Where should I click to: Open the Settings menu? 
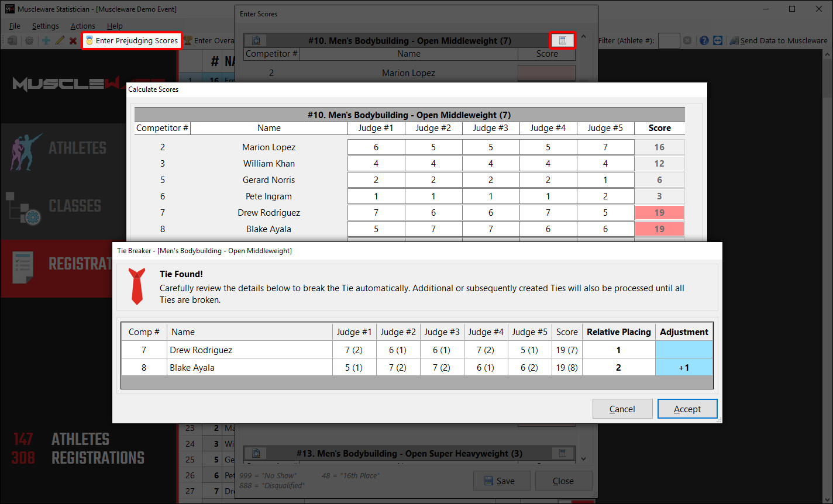coord(45,26)
